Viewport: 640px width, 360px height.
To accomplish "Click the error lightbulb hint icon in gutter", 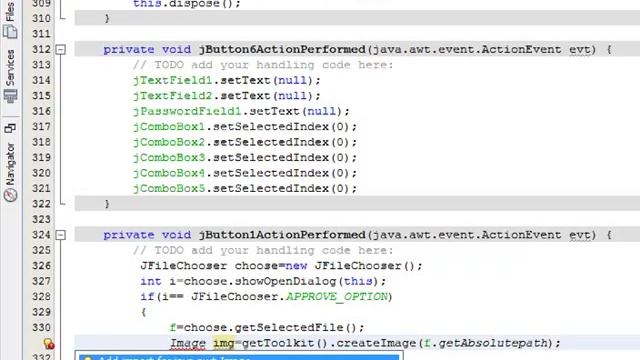I will pyautogui.click(x=49, y=344).
